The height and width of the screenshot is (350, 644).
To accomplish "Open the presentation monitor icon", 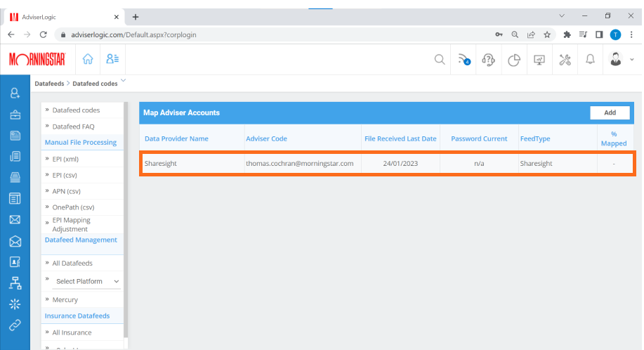I will point(539,60).
